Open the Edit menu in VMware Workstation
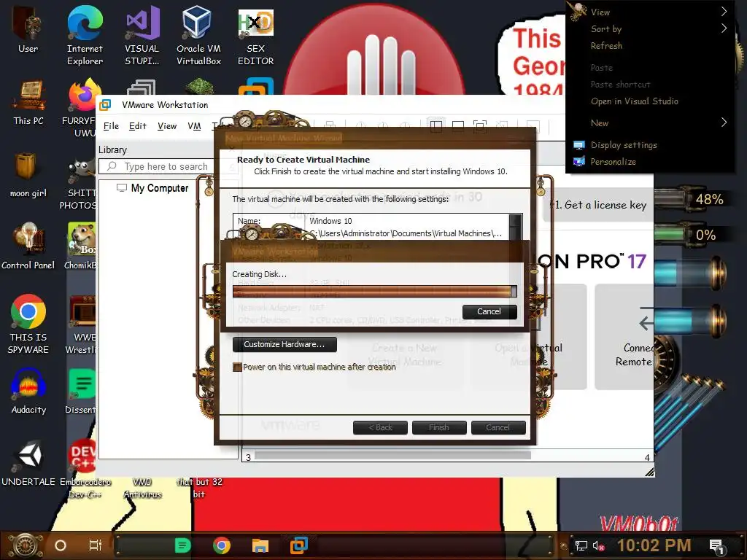Viewport: 747px width, 560px height. [x=138, y=126]
